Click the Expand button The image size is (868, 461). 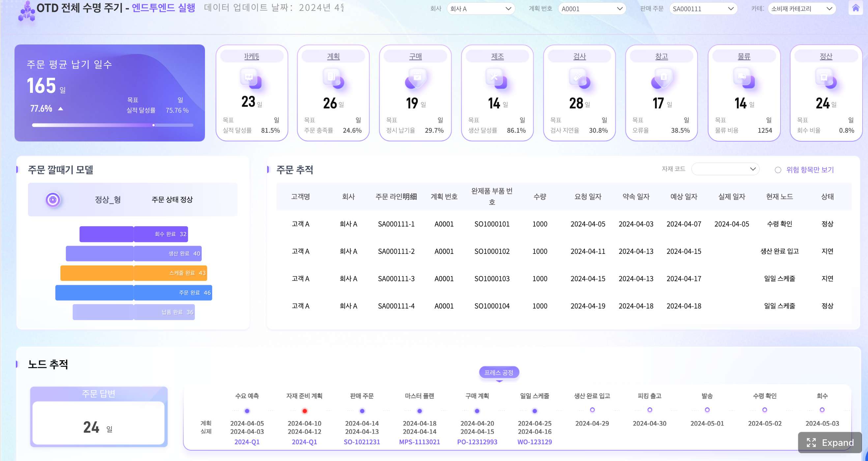pos(830,443)
